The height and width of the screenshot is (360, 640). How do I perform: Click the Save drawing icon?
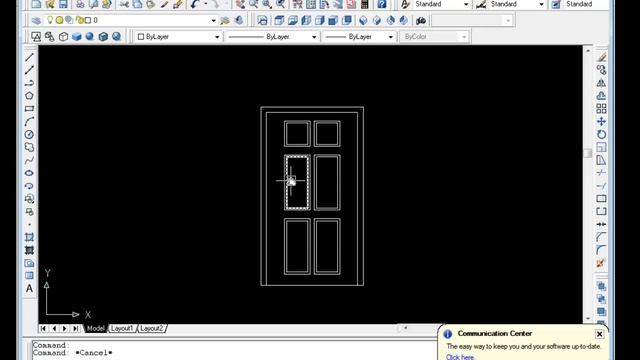pos(63,4)
